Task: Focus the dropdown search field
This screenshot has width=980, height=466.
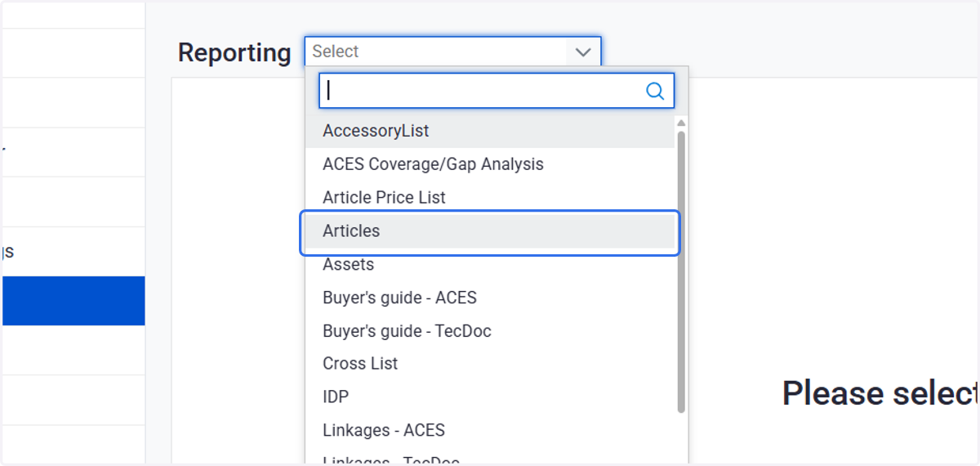Action: [497, 91]
